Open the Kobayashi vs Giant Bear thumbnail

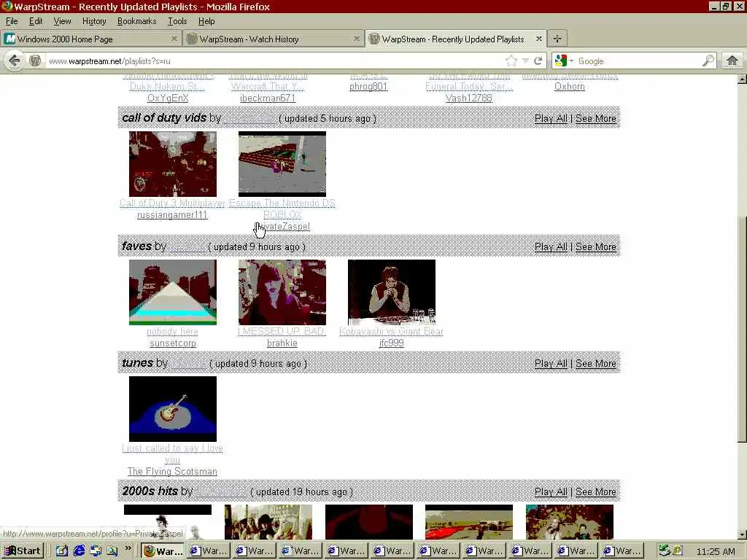coord(392,292)
